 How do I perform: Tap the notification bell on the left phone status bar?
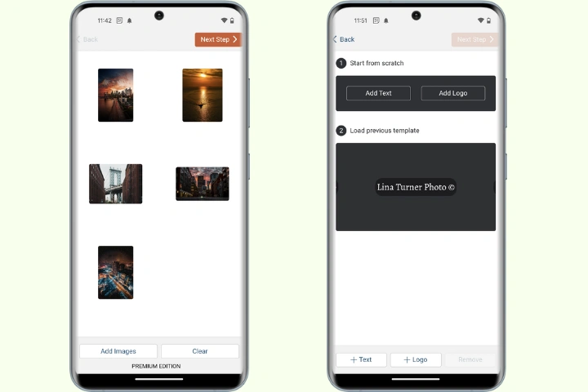pos(129,20)
